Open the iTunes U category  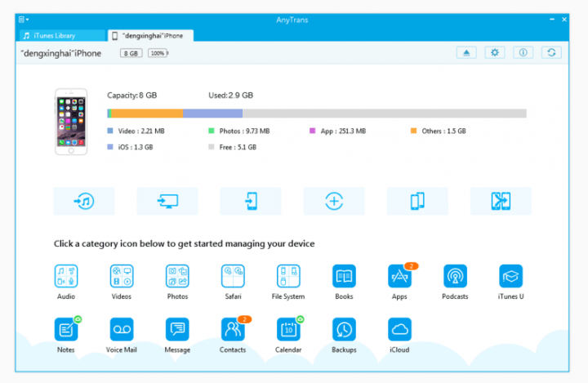pos(510,276)
